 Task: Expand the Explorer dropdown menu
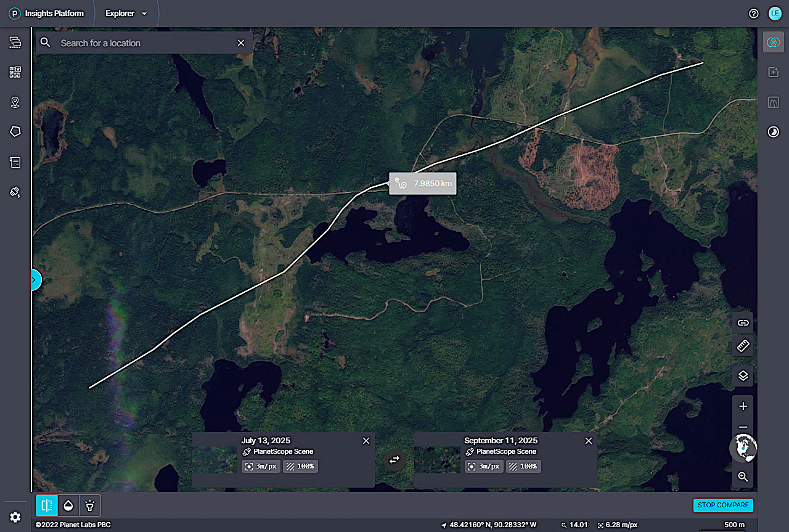126,14
